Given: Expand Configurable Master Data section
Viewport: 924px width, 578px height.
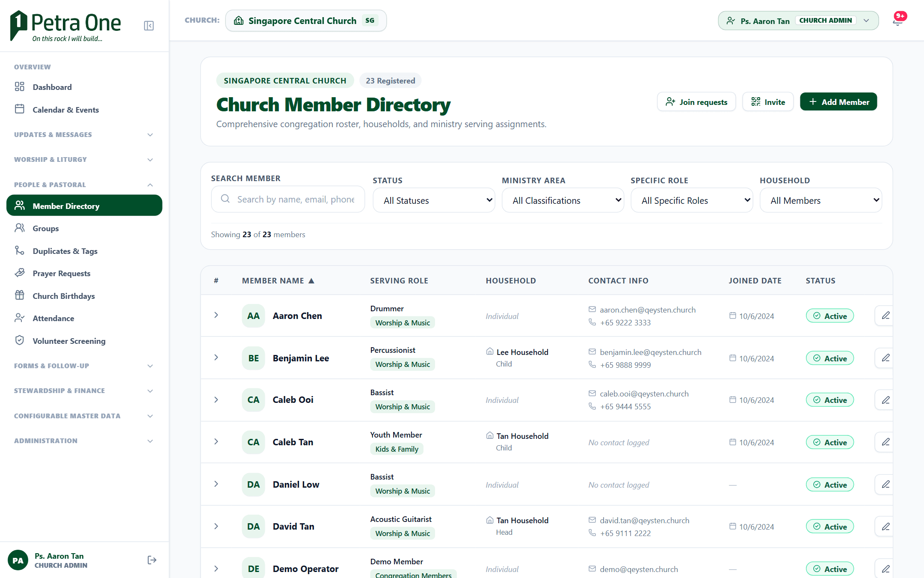Looking at the screenshot, I should click(84, 416).
